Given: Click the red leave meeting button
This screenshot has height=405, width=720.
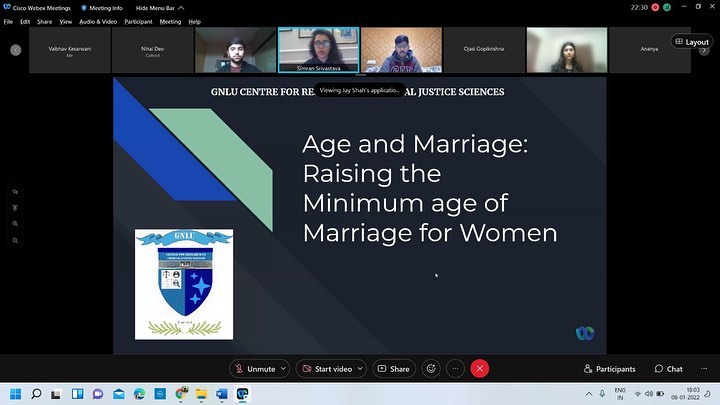Looking at the screenshot, I should (x=480, y=369).
